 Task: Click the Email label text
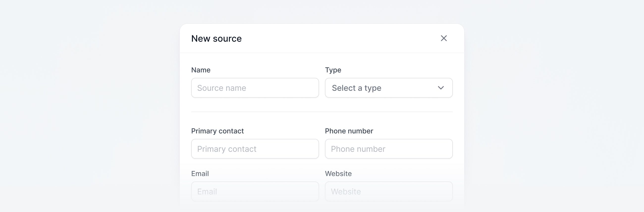pyautogui.click(x=200, y=174)
